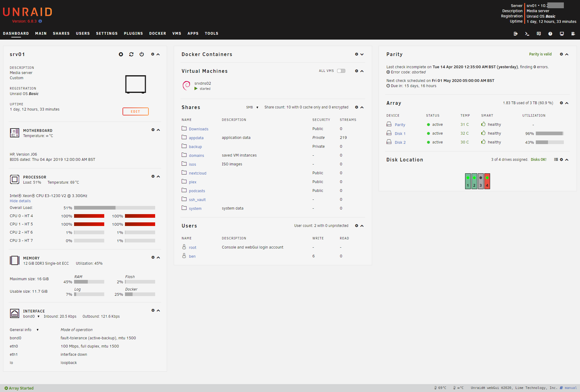Click the server case image thumbnail
This screenshot has height=392, width=580.
[136, 84]
